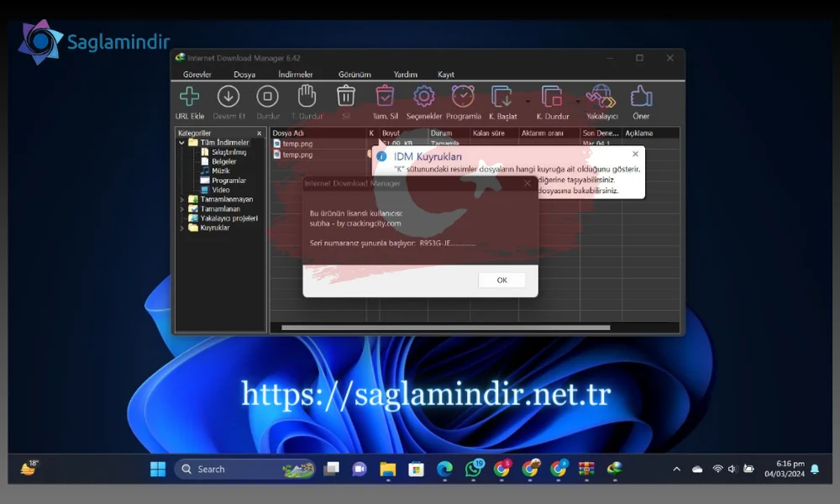Click the Windows taskbar Search box
The image size is (840, 504).
click(244, 470)
